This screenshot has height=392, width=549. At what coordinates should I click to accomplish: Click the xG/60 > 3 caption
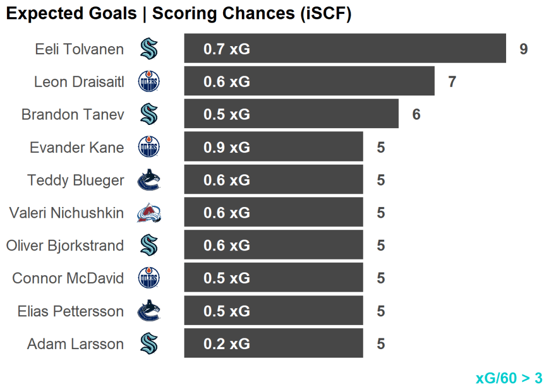pyautogui.click(x=509, y=378)
